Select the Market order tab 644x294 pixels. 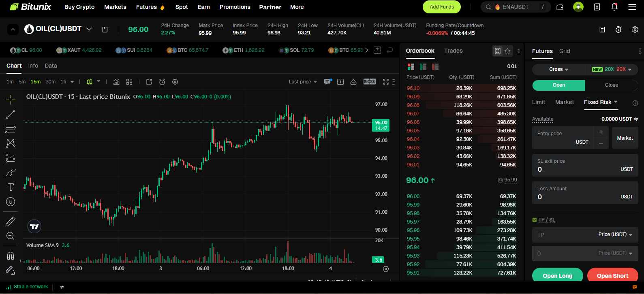point(565,102)
